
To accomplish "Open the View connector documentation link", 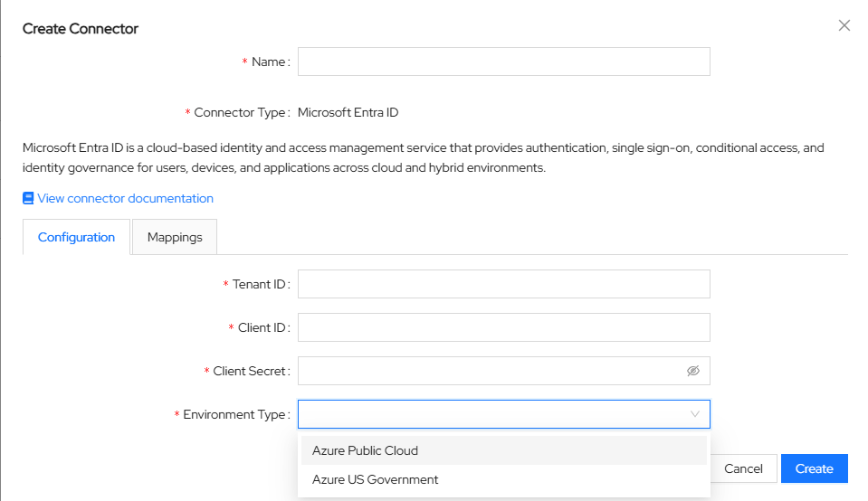I will tap(125, 199).
